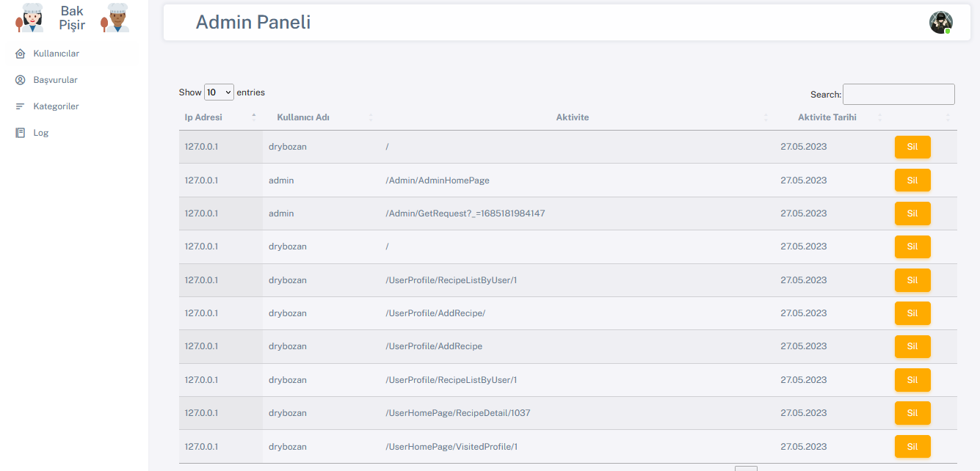Click Sil on the admin AdminHomePage row

(x=912, y=180)
